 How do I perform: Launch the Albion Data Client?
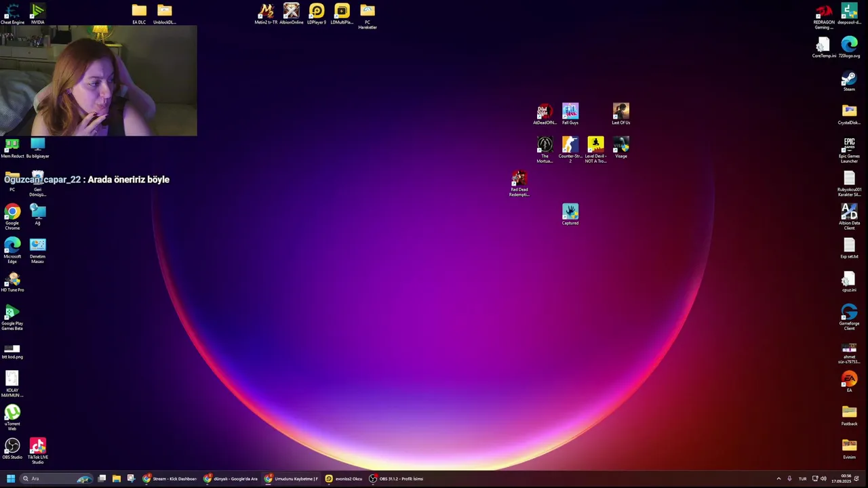pos(849,217)
